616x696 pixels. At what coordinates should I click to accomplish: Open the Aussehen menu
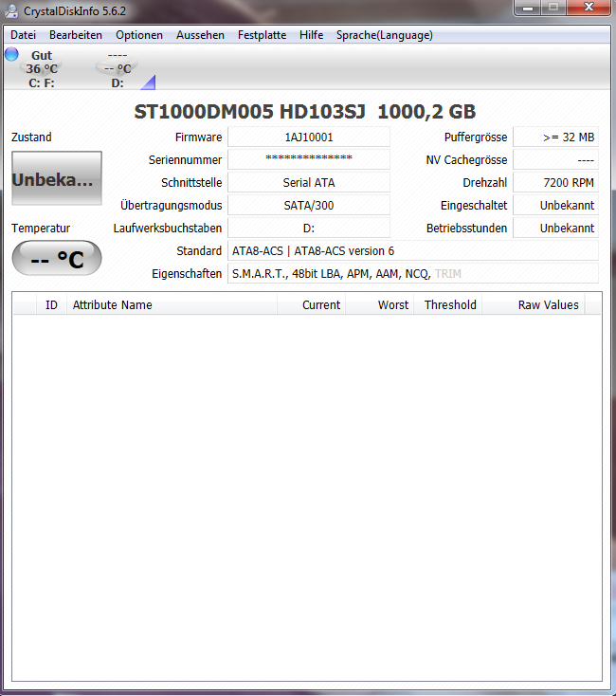tap(200, 35)
